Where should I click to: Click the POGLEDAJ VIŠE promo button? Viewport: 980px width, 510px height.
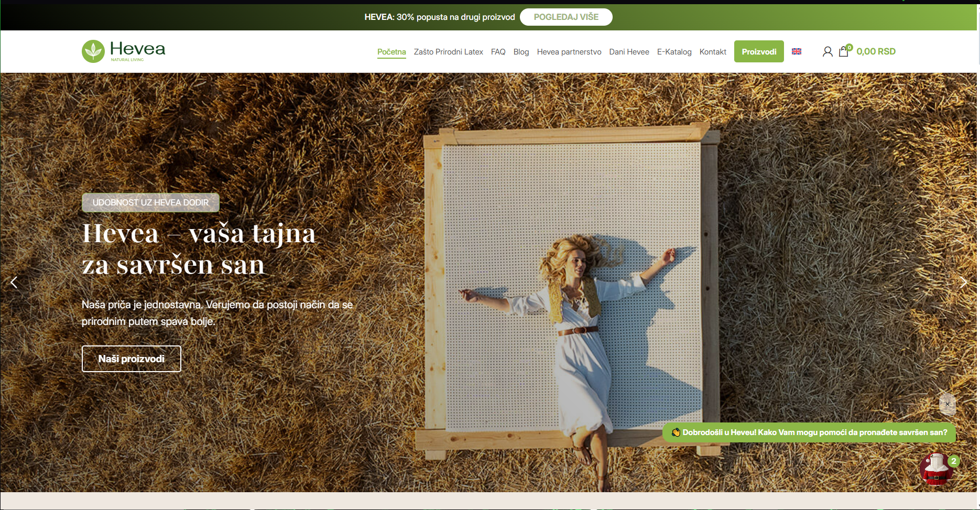[566, 17]
